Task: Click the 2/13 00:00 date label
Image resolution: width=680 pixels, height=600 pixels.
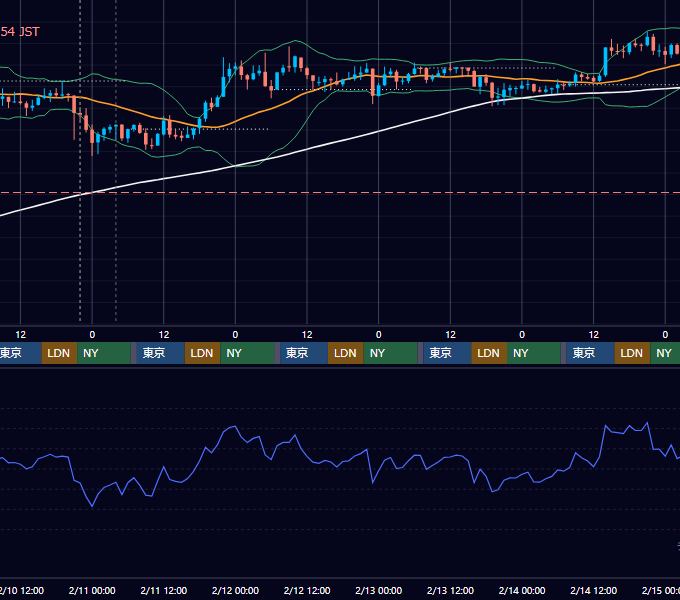Action: point(379,590)
